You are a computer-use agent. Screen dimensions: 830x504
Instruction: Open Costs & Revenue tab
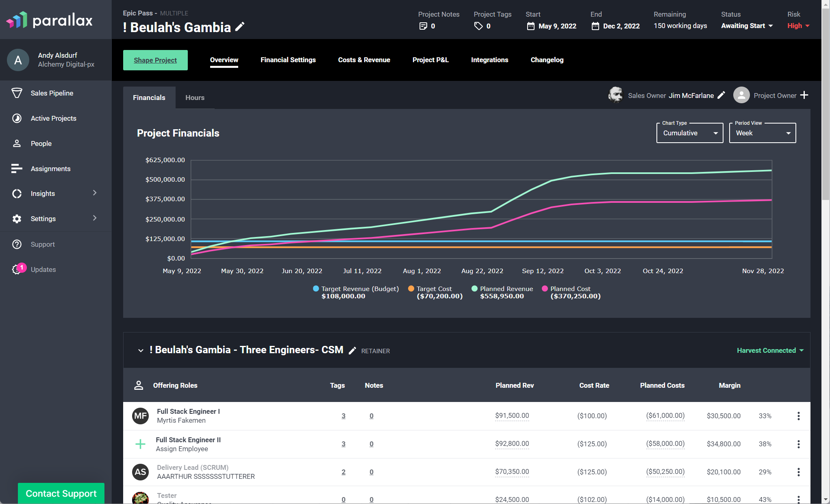point(364,60)
